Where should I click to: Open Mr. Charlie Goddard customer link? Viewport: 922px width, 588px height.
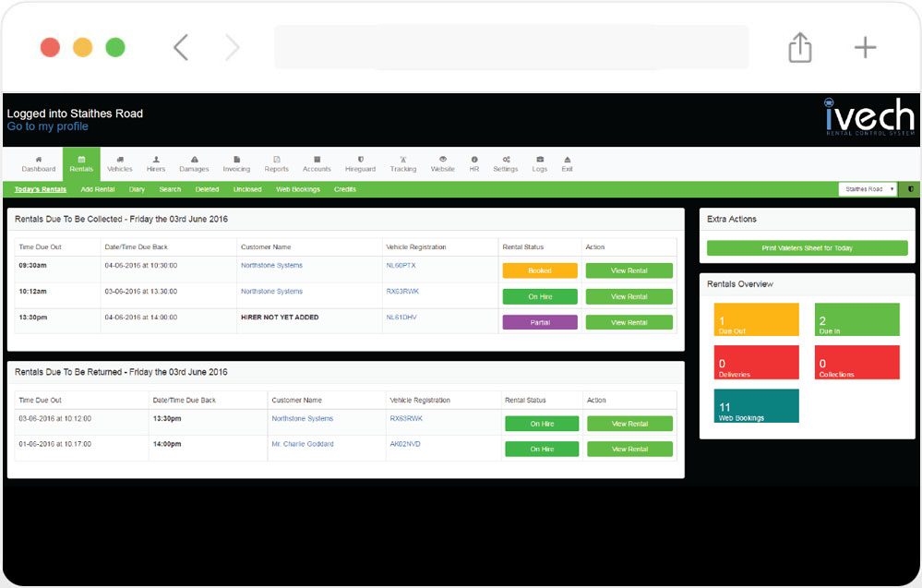click(303, 444)
